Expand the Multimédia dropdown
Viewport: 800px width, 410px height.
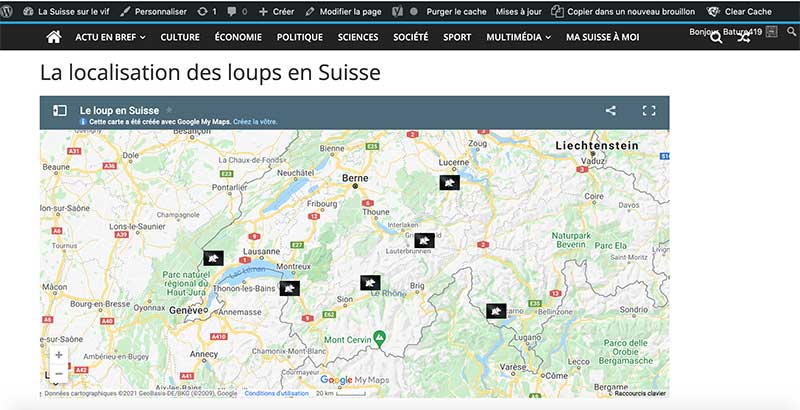[x=518, y=37]
